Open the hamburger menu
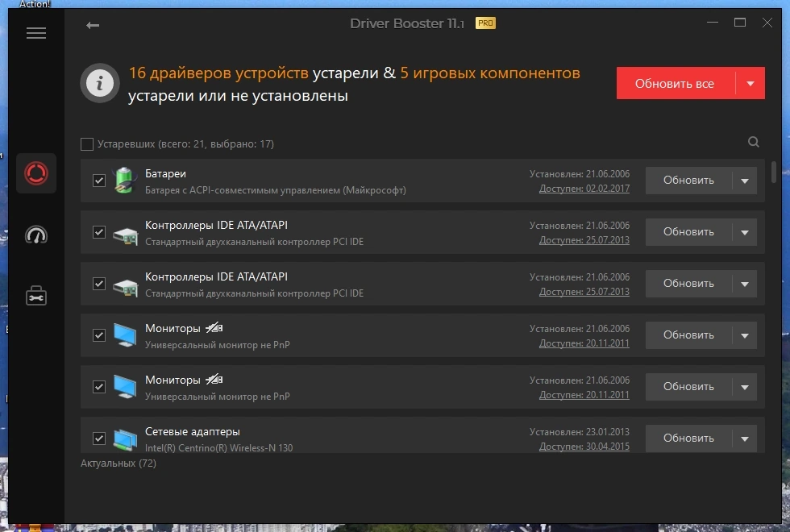Image resolution: width=790 pixels, height=532 pixels. point(36,33)
